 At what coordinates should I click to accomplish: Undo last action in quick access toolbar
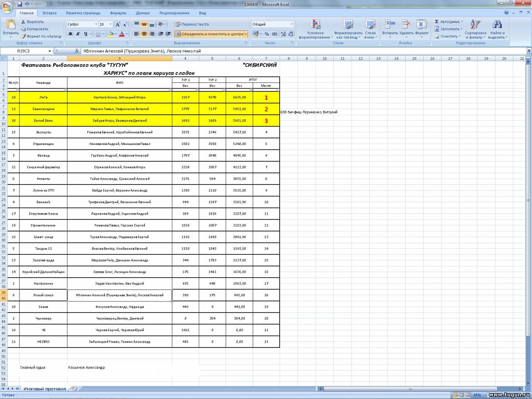coord(27,4)
